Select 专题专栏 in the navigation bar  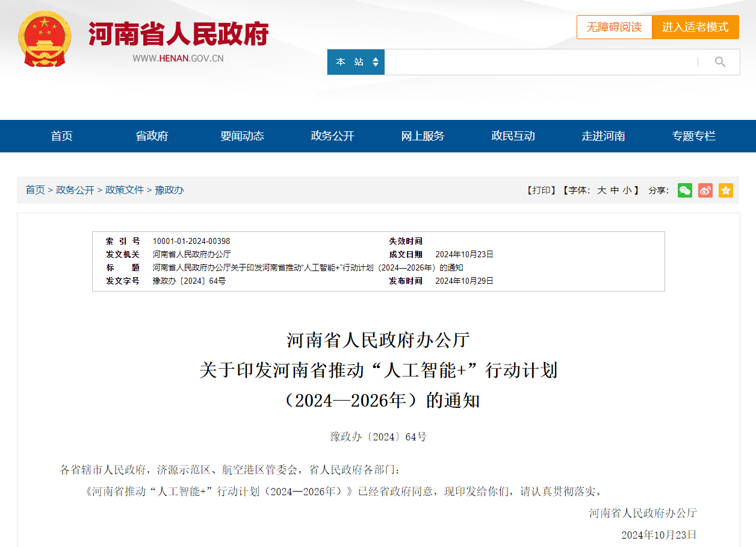(x=693, y=136)
